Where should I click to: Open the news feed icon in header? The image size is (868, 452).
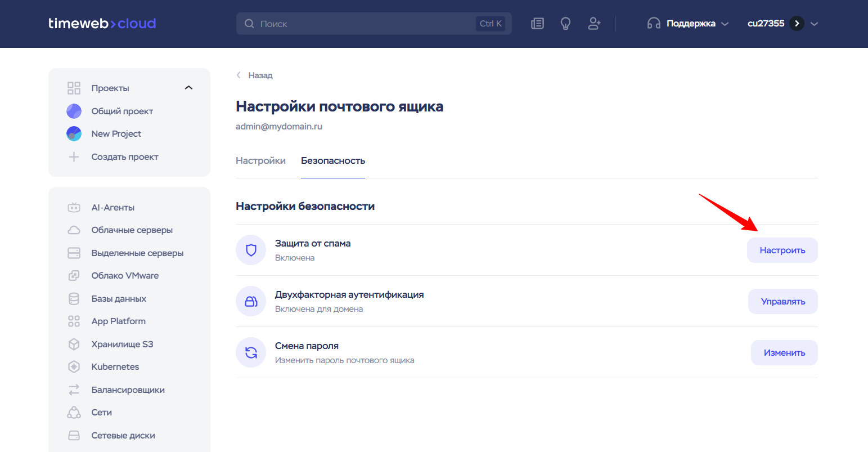[x=537, y=24]
